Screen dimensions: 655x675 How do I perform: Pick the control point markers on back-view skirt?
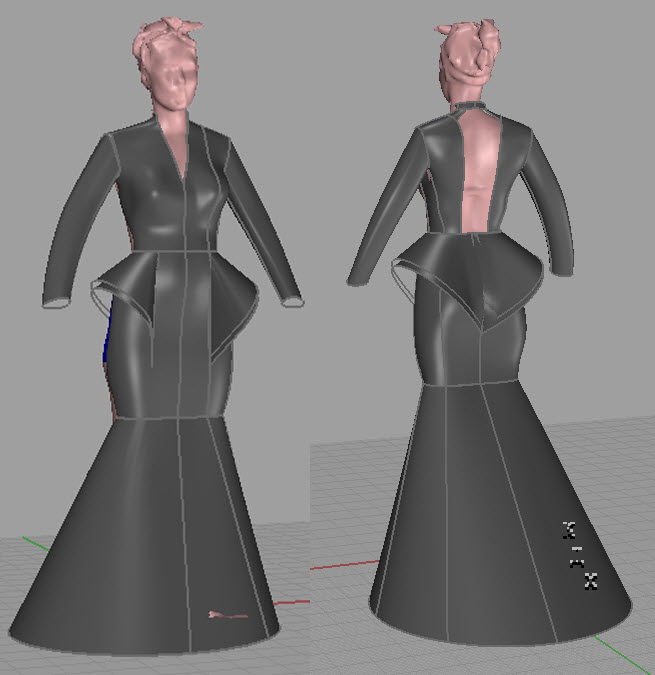(x=580, y=555)
